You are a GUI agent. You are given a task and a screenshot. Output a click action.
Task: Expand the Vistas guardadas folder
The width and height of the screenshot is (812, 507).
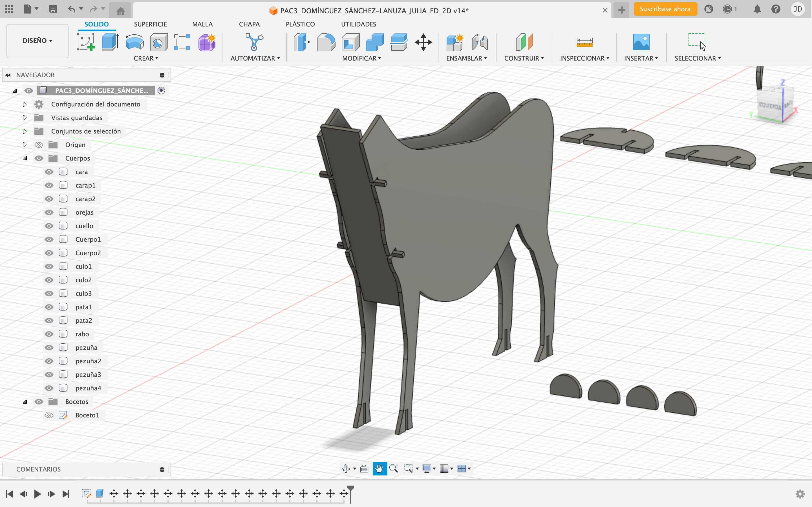[25, 118]
